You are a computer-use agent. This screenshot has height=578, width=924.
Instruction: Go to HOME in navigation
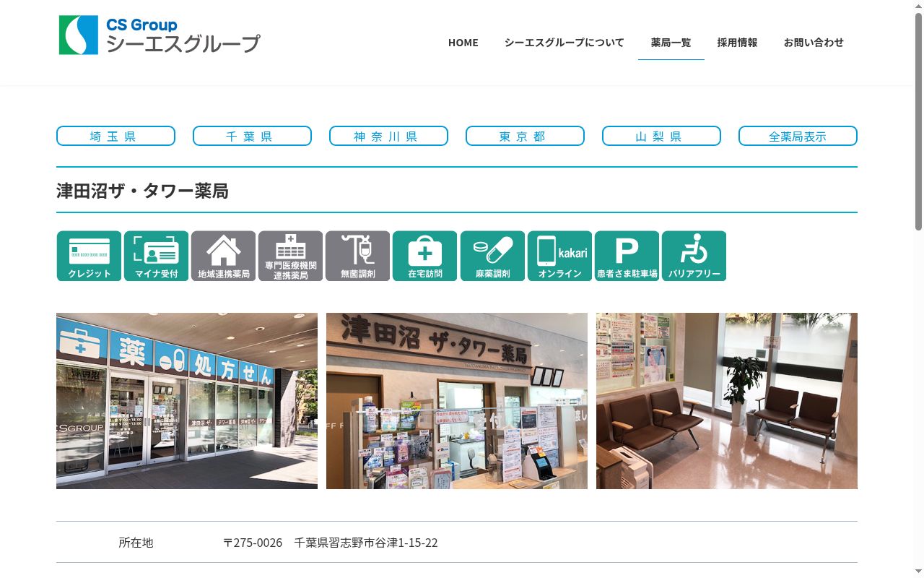point(463,43)
